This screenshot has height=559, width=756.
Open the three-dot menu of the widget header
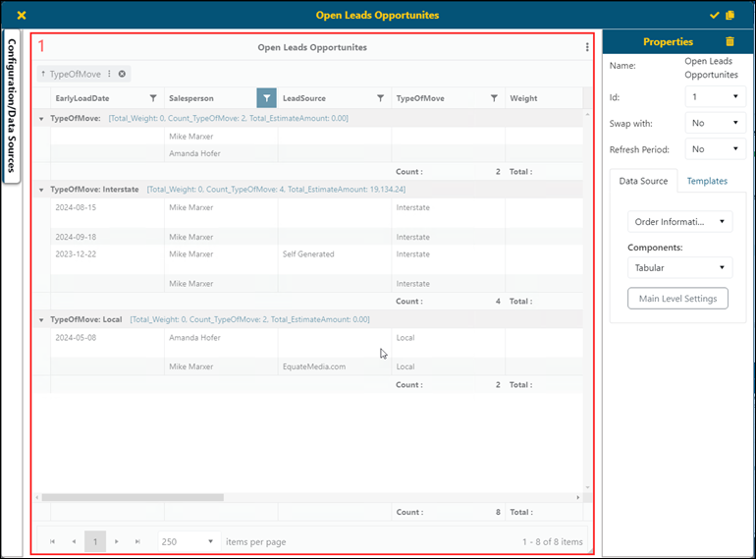click(x=587, y=47)
